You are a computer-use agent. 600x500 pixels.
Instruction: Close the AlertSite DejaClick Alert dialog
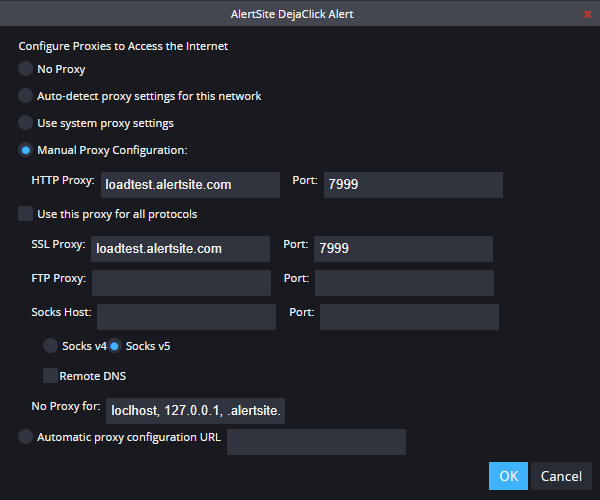coord(587,15)
